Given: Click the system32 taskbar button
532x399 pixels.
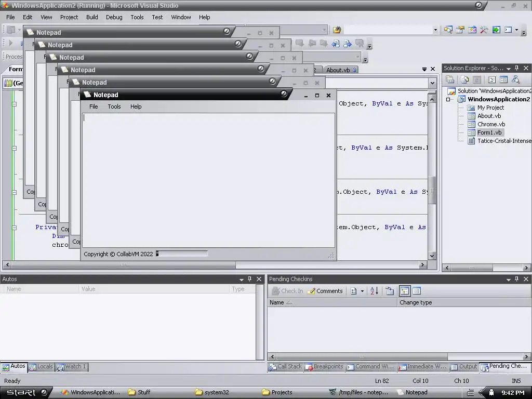Looking at the screenshot, I should [212, 392].
